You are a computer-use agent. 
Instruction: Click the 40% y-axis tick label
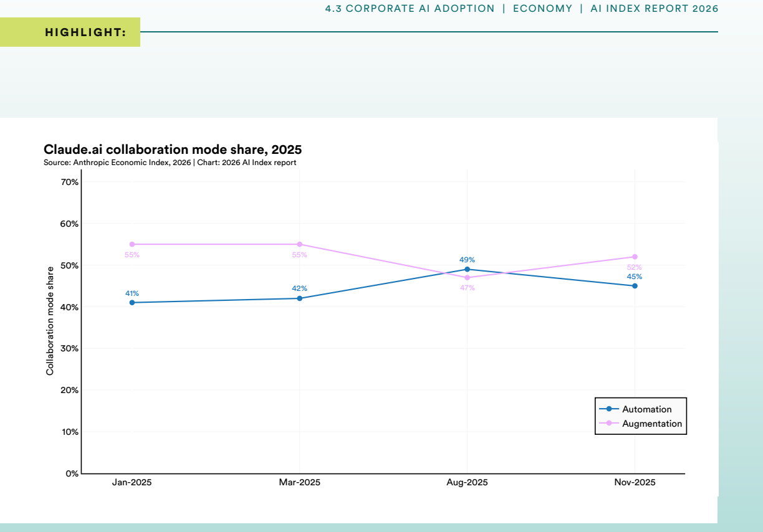[x=69, y=307]
